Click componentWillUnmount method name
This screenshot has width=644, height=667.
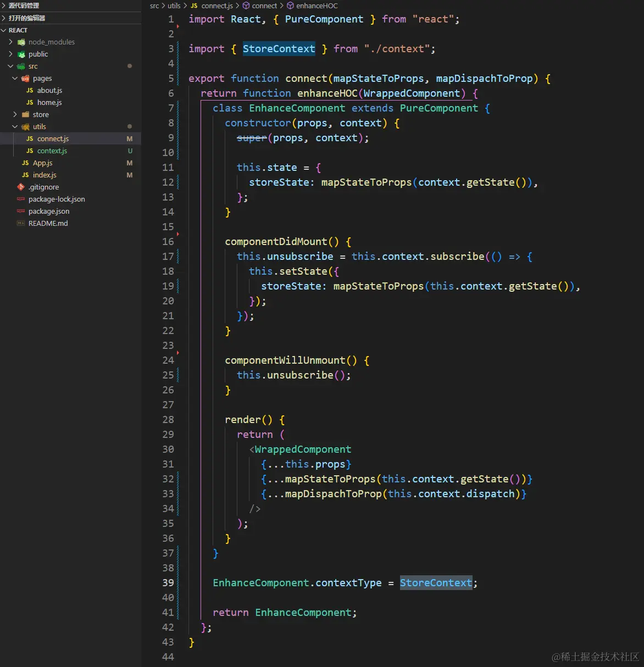coord(285,360)
